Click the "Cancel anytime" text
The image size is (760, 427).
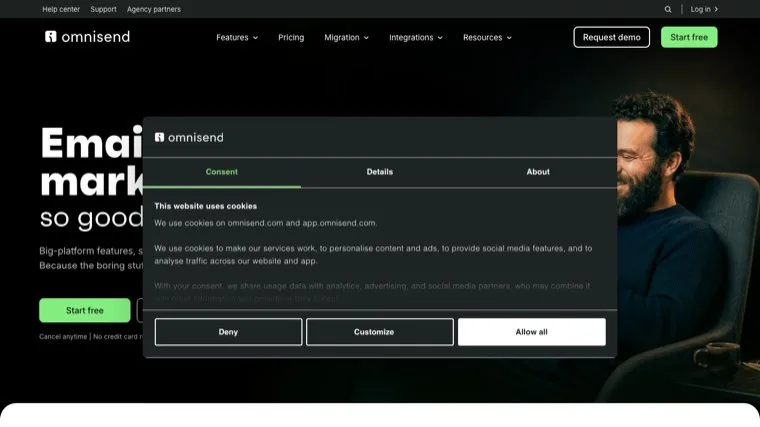point(63,336)
